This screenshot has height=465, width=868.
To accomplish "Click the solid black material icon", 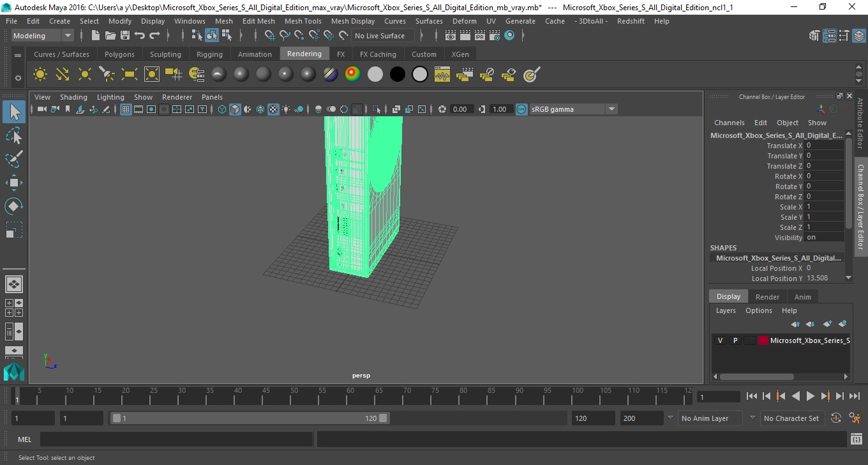I will [x=397, y=75].
